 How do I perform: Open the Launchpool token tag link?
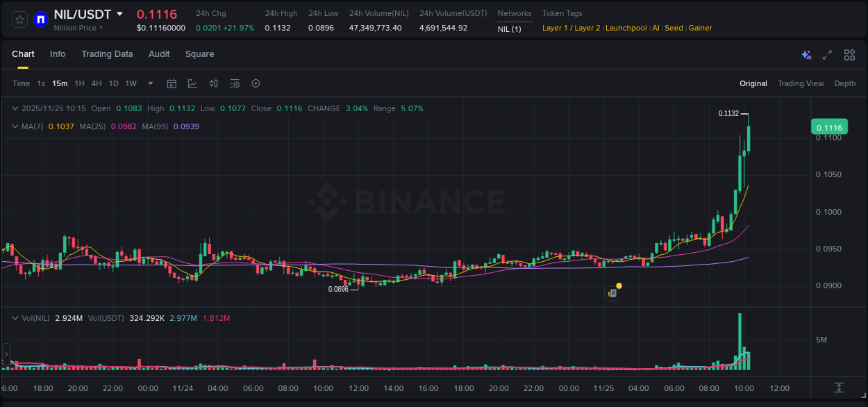click(x=626, y=28)
